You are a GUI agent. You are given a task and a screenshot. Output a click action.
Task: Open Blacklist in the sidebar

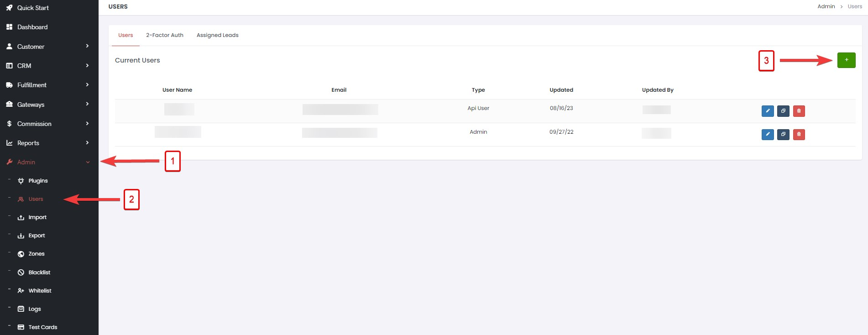(x=39, y=272)
